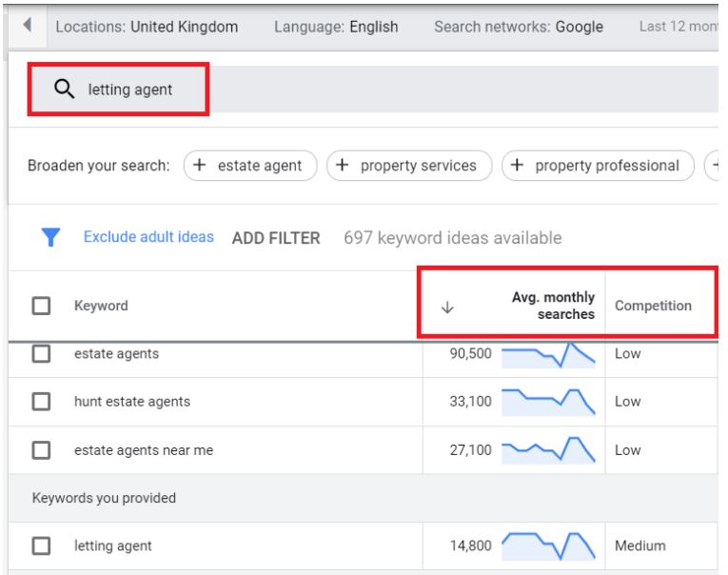Image resolution: width=728 pixels, height=575 pixels.
Task: Click the ADD FILTER button
Action: [276, 238]
